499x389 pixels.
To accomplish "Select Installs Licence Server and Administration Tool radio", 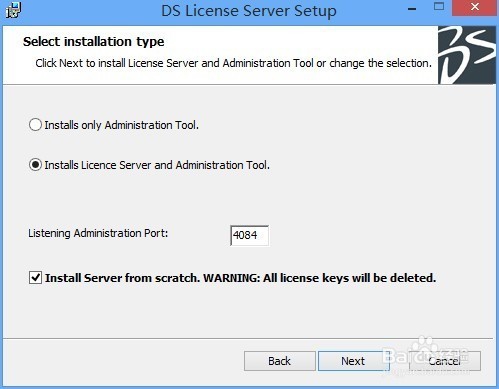I will pos(35,165).
